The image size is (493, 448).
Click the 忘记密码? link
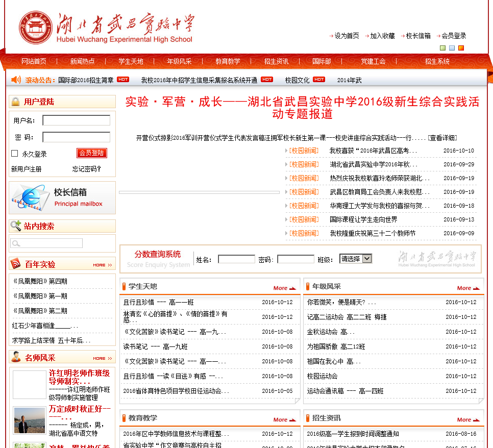tap(86, 169)
